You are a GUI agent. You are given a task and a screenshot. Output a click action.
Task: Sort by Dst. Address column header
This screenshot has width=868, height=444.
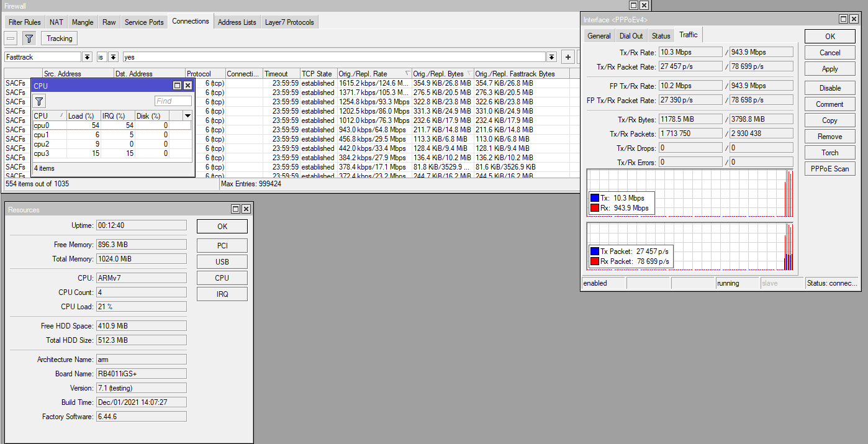point(150,74)
